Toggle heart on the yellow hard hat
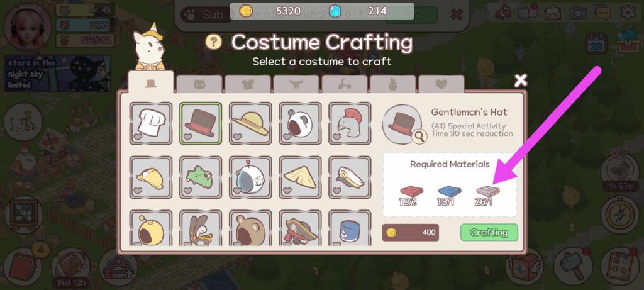 [x=138, y=191]
